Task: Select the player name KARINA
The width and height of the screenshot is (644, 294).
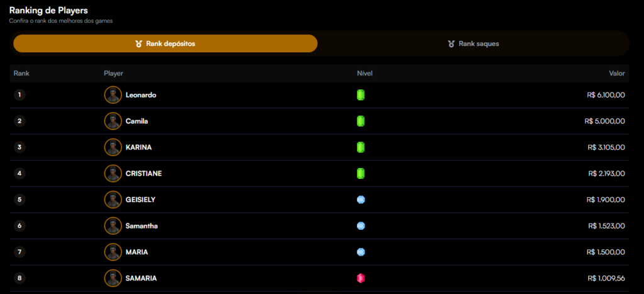Action: tap(138, 147)
